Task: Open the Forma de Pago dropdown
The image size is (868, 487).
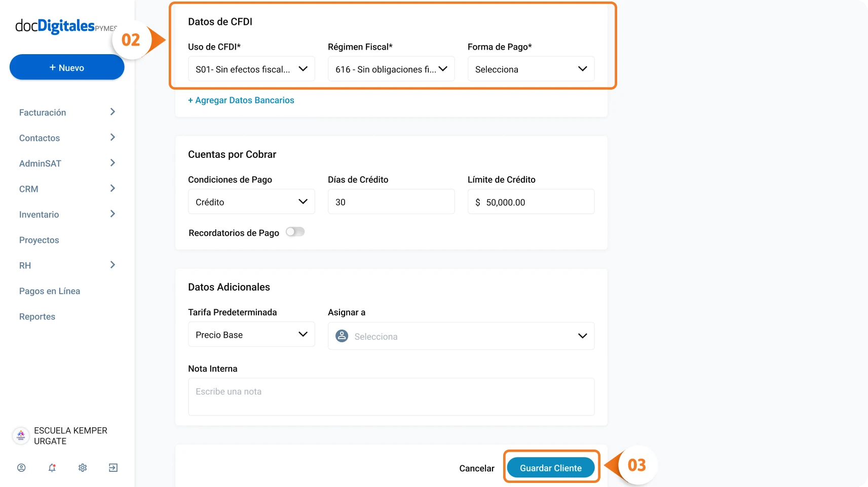Action: tap(531, 69)
